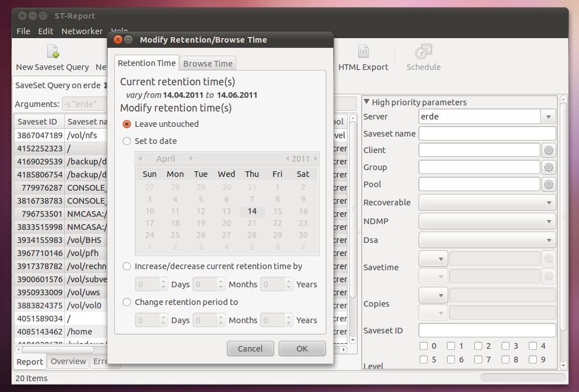Screen dimensions: 579x392
Task: Open the Server dropdown showing erde
Action: pyautogui.click(x=548, y=117)
